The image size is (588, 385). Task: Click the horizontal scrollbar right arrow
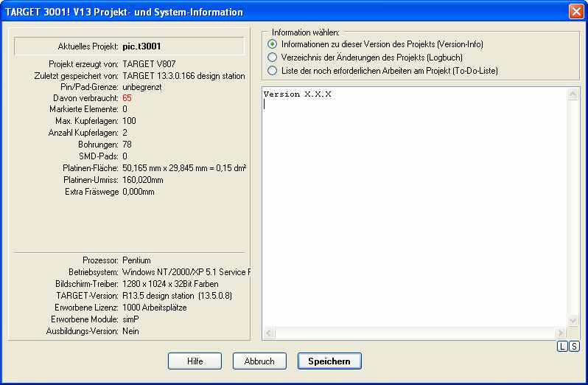[562, 333]
